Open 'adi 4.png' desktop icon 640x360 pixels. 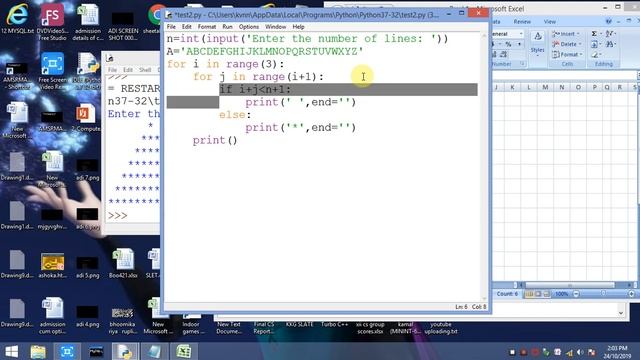click(x=87, y=315)
